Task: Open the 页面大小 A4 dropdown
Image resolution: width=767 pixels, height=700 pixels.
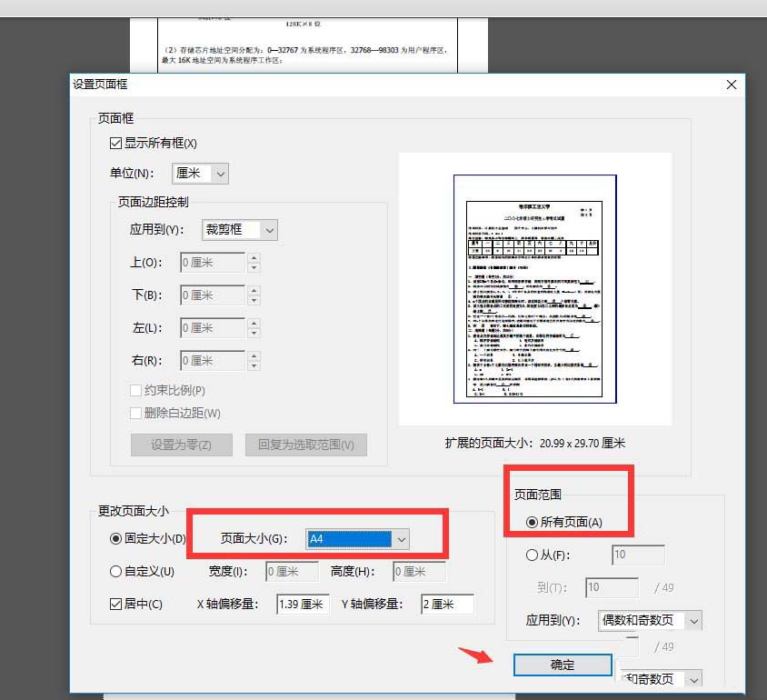Action: [357, 539]
